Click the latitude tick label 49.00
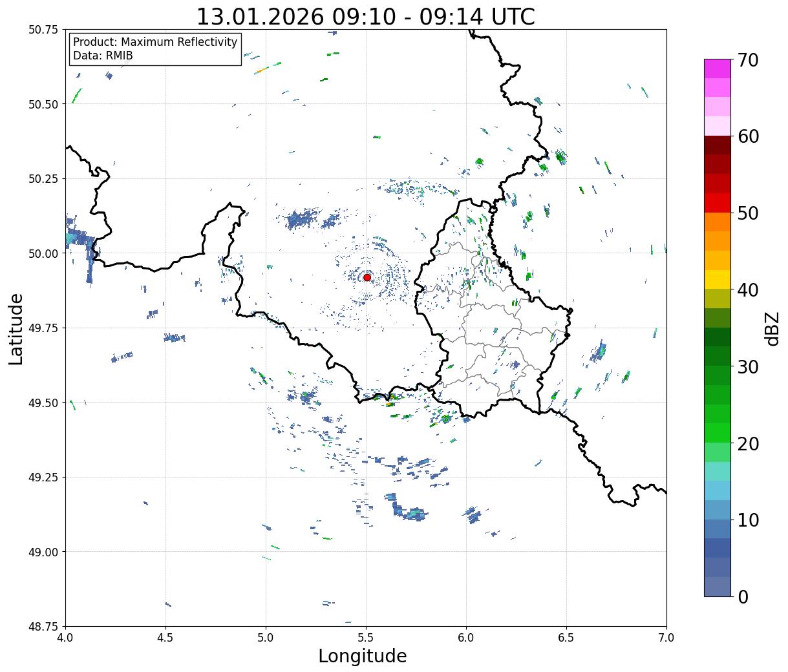Viewport: 788px width, 672px height. click(44, 552)
